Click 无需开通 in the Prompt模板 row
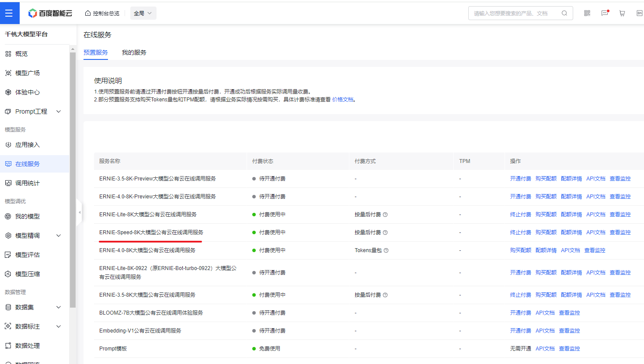Image resolution: width=644 pixels, height=364 pixels. point(521,349)
